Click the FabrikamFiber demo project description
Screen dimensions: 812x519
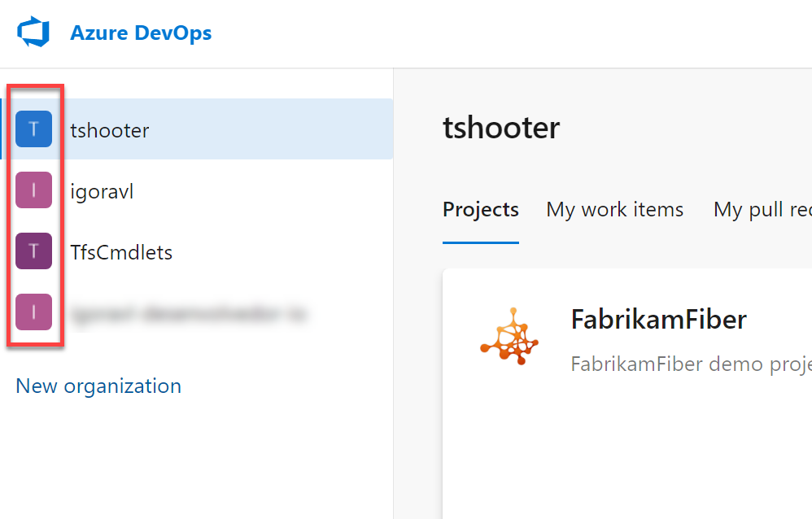691,364
